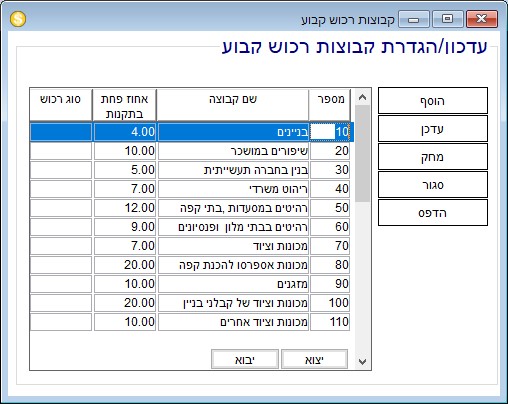Viewport: 508px width, 404px height.
Task: Click the יצוא (Export) button
Action: pos(314,359)
